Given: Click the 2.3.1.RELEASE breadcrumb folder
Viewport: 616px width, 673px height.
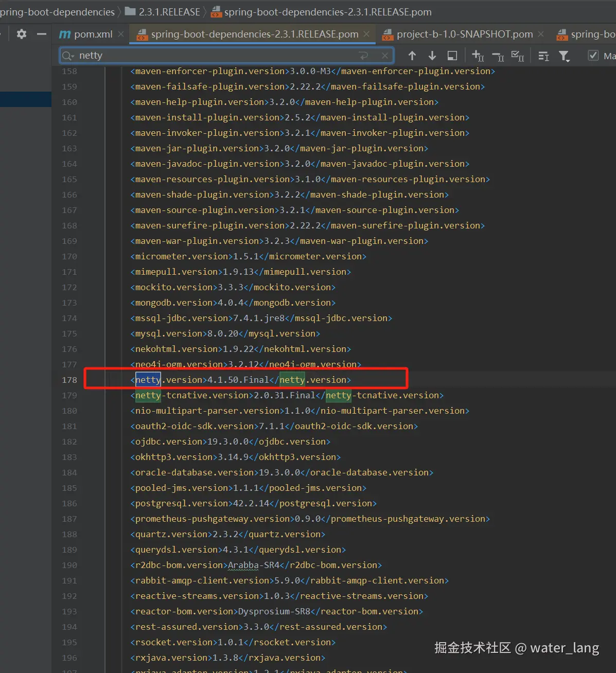Looking at the screenshot, I should click(163, 11).
